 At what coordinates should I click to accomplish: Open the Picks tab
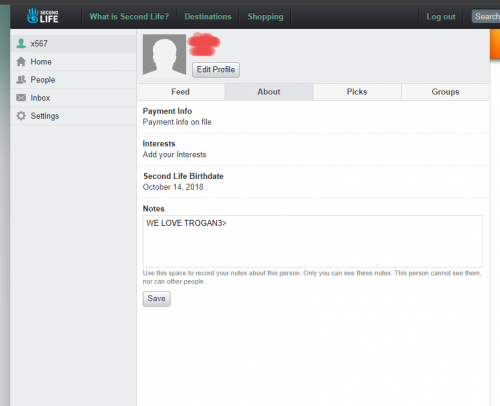click(x=357, y=92)
